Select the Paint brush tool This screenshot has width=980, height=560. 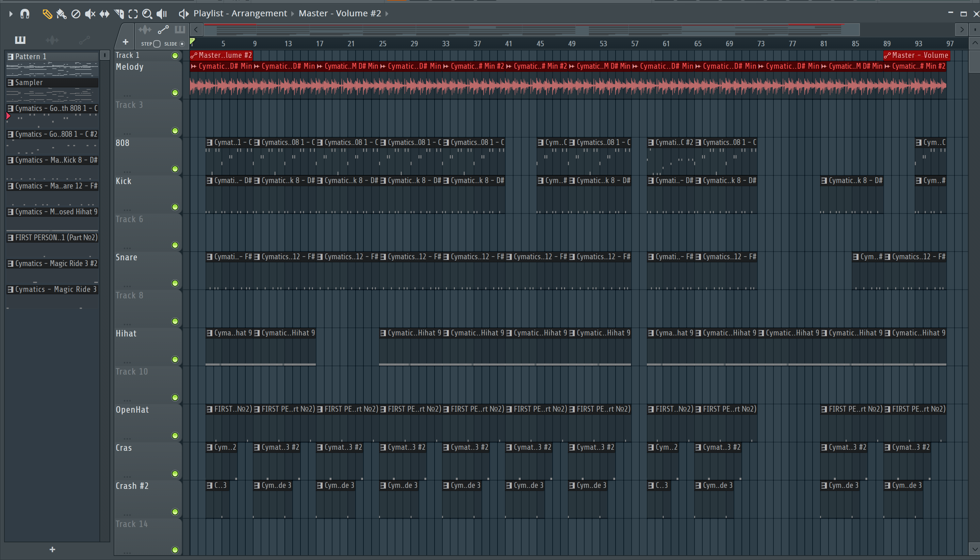(61, 14)
